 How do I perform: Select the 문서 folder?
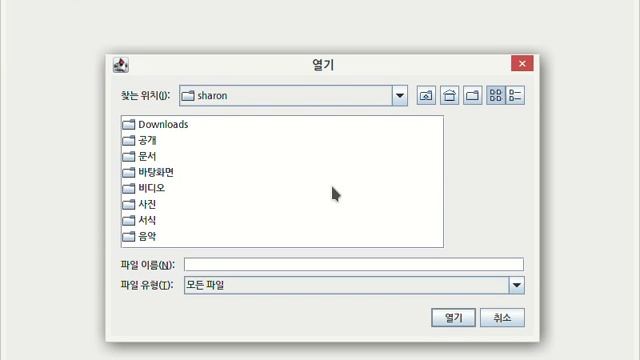coord(139,156)
